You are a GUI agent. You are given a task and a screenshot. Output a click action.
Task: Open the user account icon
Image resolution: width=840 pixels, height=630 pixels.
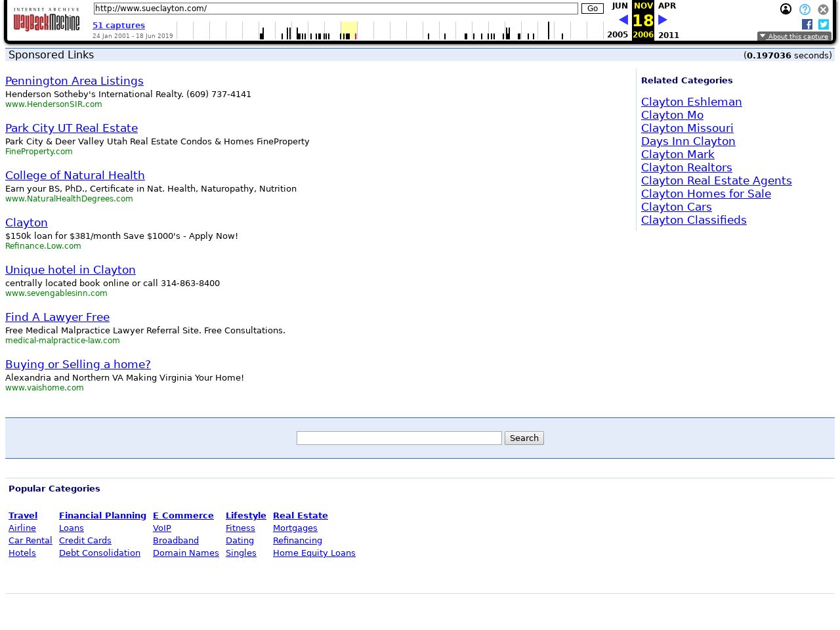(x=786, y=9)
